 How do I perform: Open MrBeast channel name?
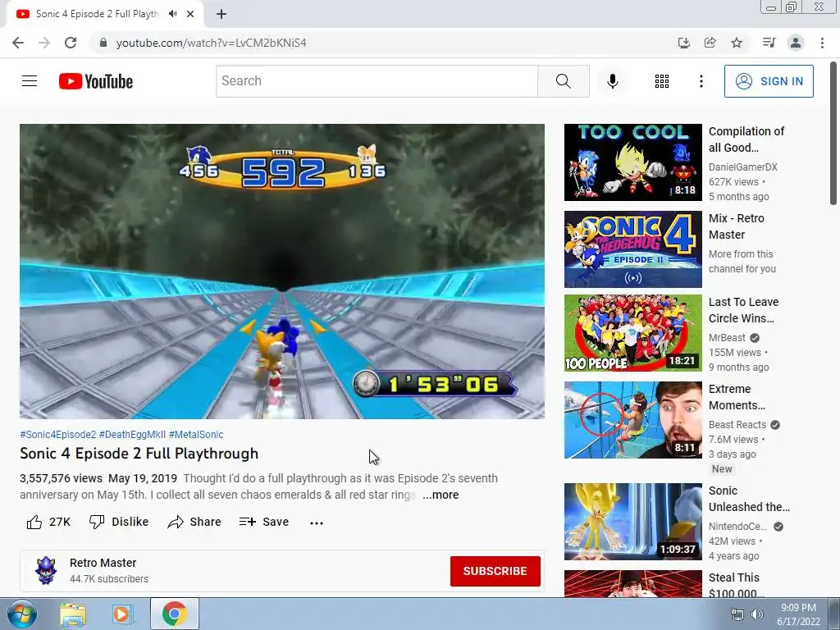pyautogui.click(x=727, y=337)
